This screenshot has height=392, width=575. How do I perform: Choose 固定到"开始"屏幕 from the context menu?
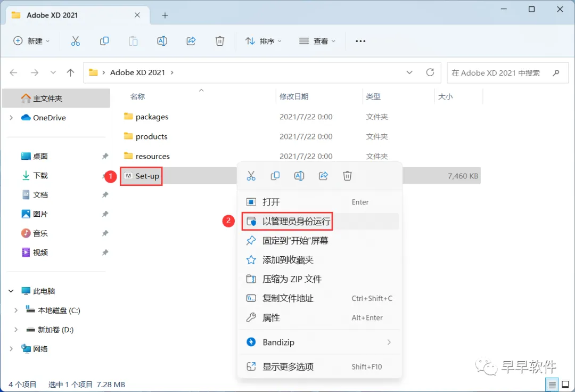(319, 241)
